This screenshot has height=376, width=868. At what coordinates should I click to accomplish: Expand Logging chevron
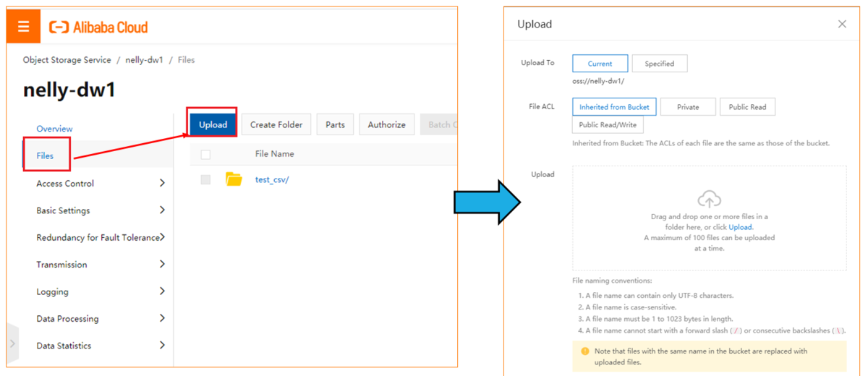(x=162, y=291)
